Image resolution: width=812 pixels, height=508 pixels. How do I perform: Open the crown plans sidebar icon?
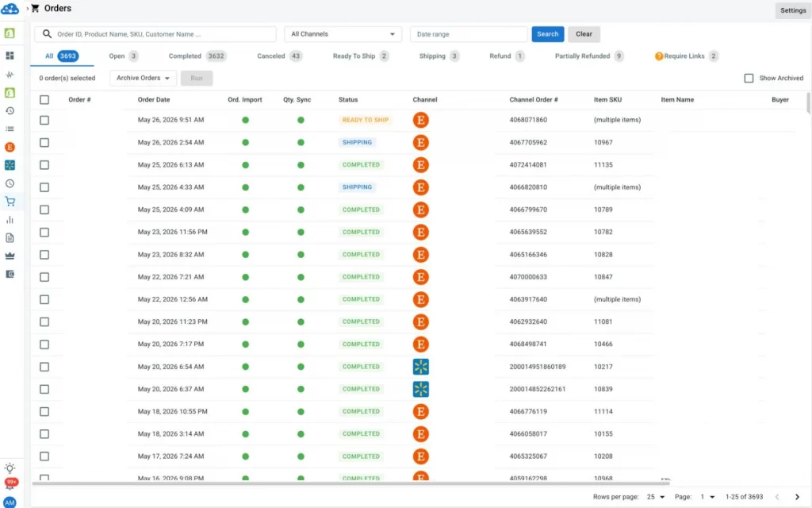[x=10, y=256]
